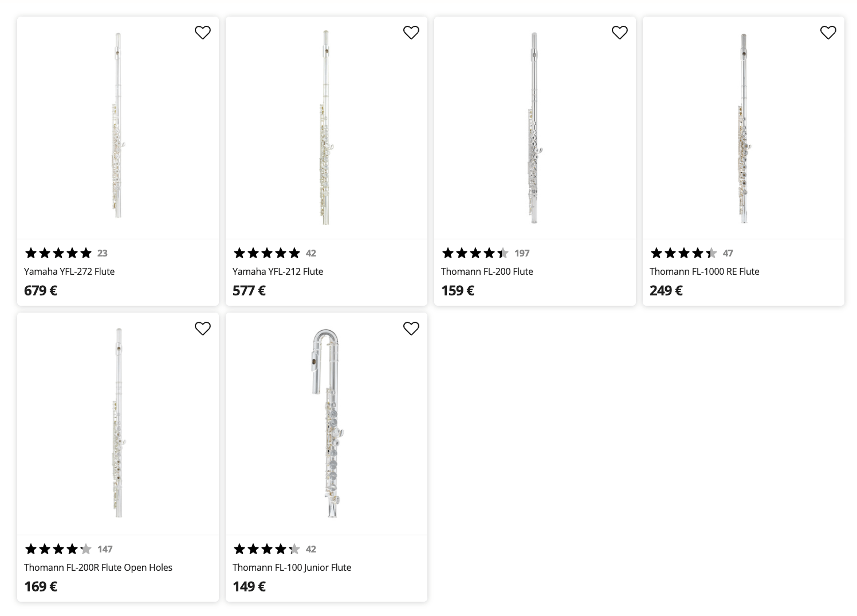Click the heart icon on Yamaha YFL-212

pyautogui.click(x=411, y=33)
